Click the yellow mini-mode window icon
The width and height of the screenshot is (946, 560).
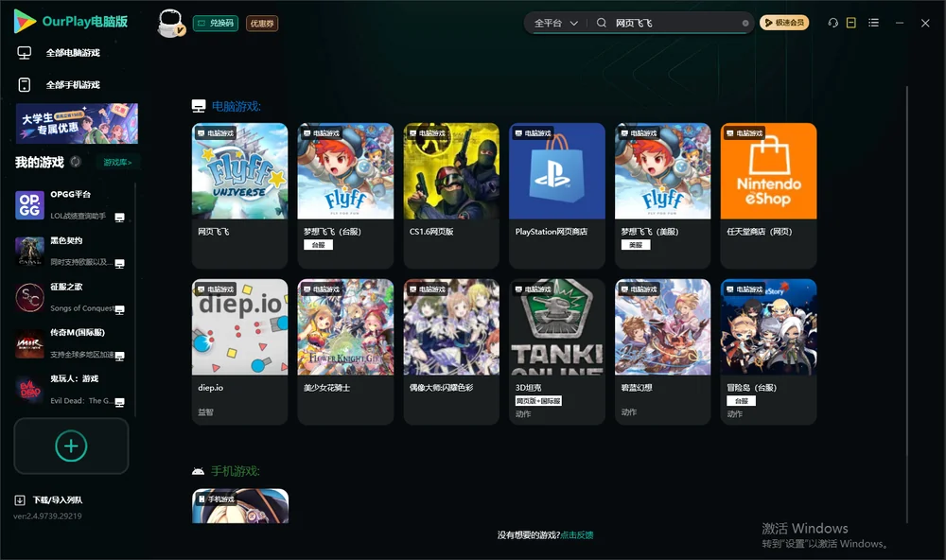click(850, 23)
